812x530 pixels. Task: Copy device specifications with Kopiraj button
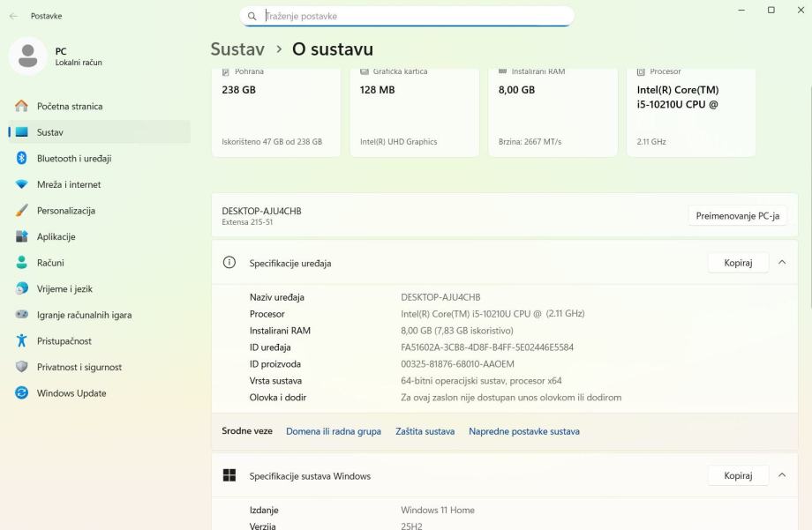(738, 263)
